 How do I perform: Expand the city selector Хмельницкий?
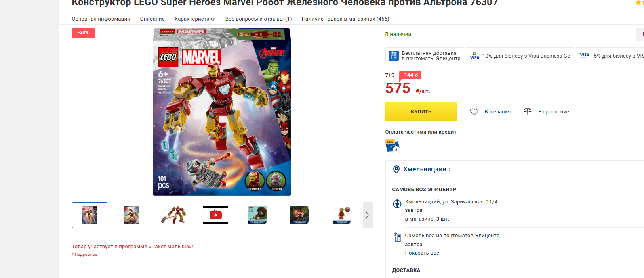(x=427, y=169)
